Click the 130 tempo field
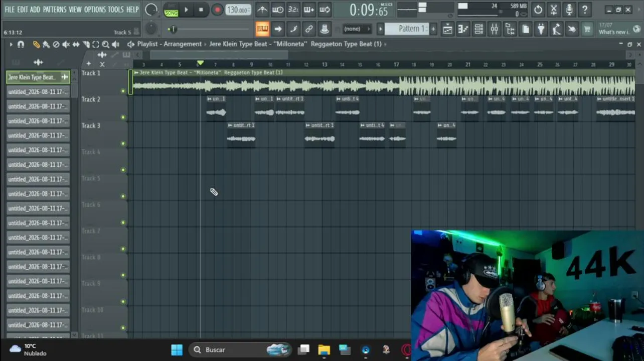The width and height of the screenshot is (644, 361). pos(238,10)
